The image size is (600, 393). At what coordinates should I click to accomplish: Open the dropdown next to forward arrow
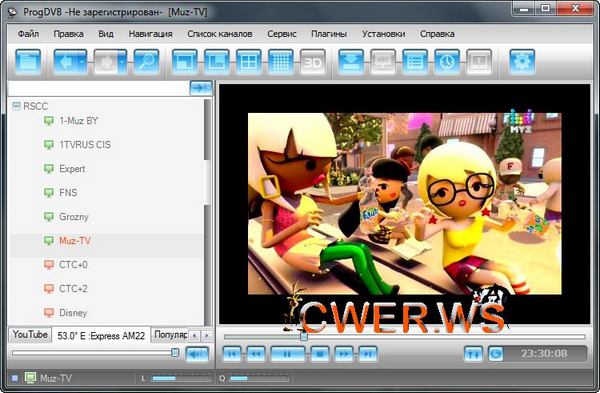[x=122, y=62]
